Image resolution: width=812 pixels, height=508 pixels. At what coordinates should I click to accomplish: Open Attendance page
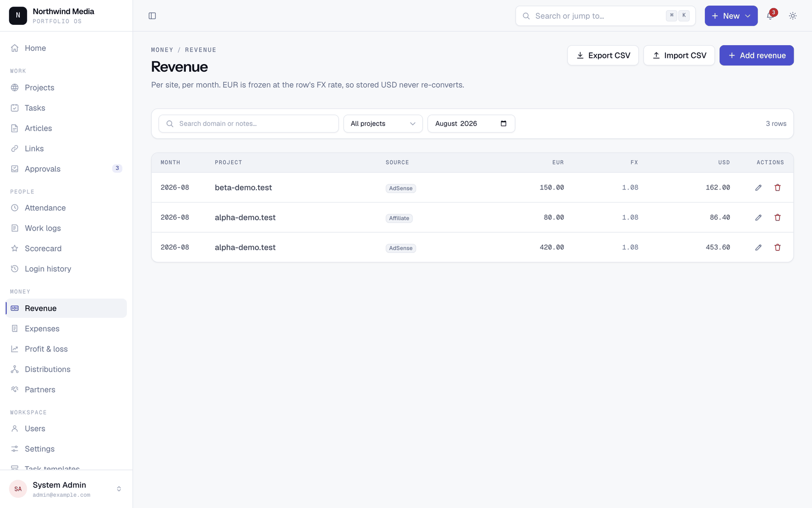coord(66,208)
